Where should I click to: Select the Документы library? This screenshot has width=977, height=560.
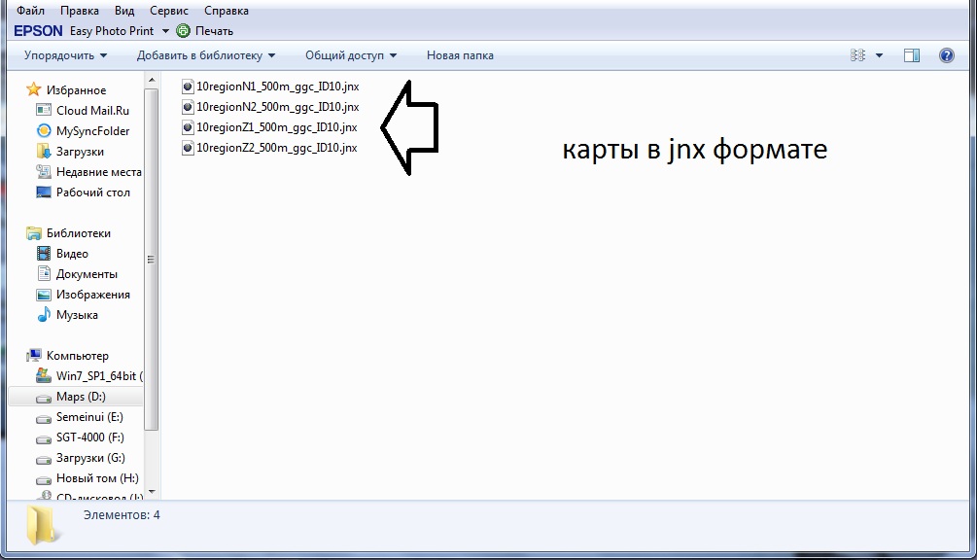[x=87, y=274]
